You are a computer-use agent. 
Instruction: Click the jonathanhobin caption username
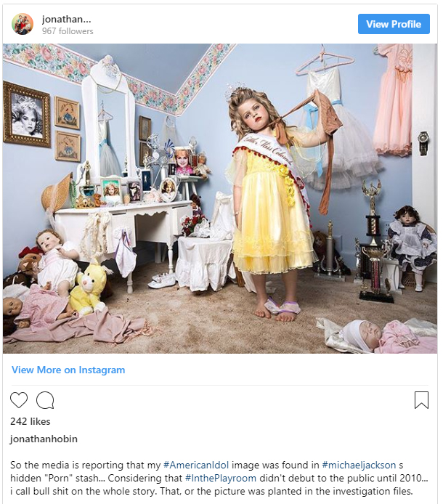click(44, 439)
